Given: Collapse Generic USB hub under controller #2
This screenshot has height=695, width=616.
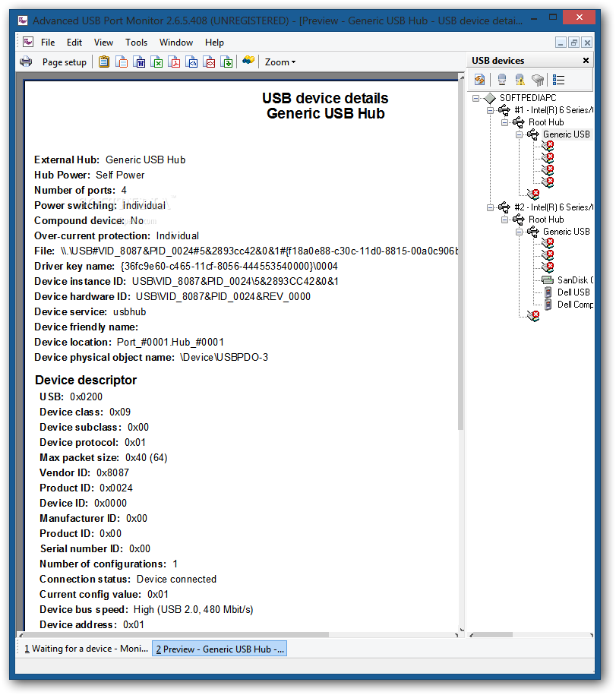Looking at the screenshot, I should point(519,232).
